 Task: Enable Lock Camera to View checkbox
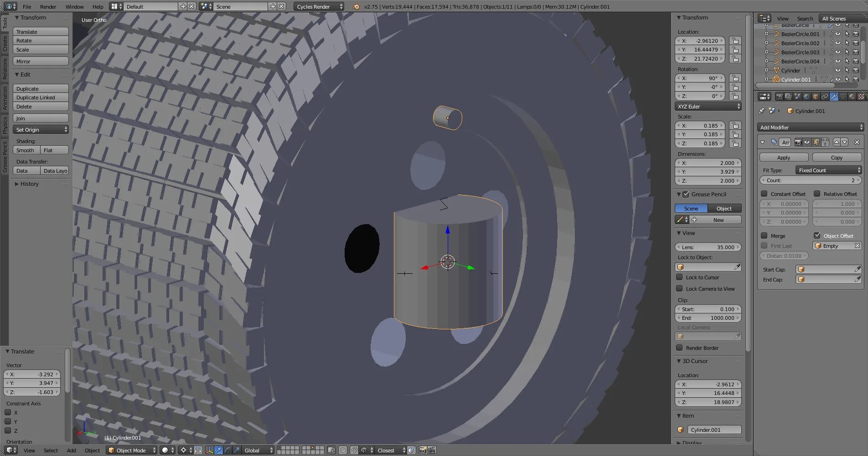click(679, 288)
